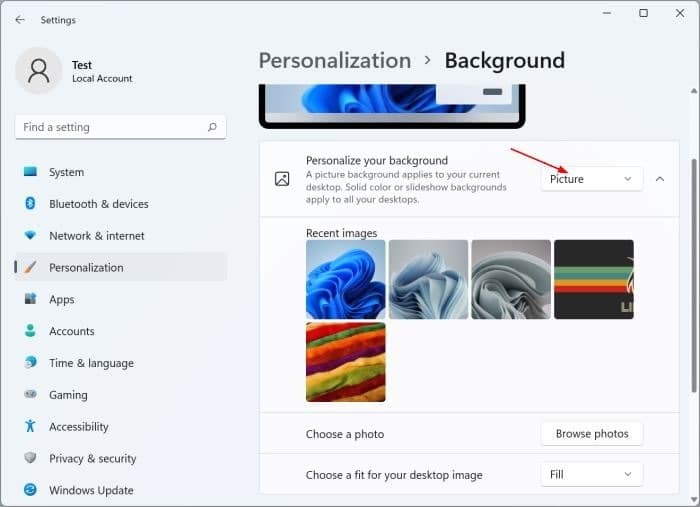Open the Fill desktop fit dropdown

pos(592,474)
